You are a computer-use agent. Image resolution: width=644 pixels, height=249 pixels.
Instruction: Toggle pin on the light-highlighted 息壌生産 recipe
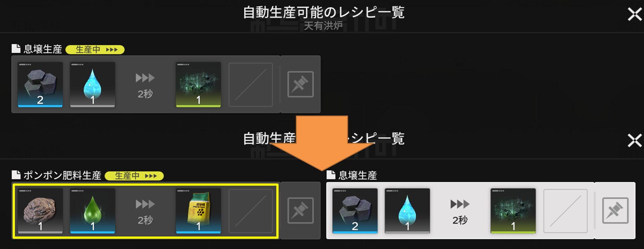coord(615,211)
